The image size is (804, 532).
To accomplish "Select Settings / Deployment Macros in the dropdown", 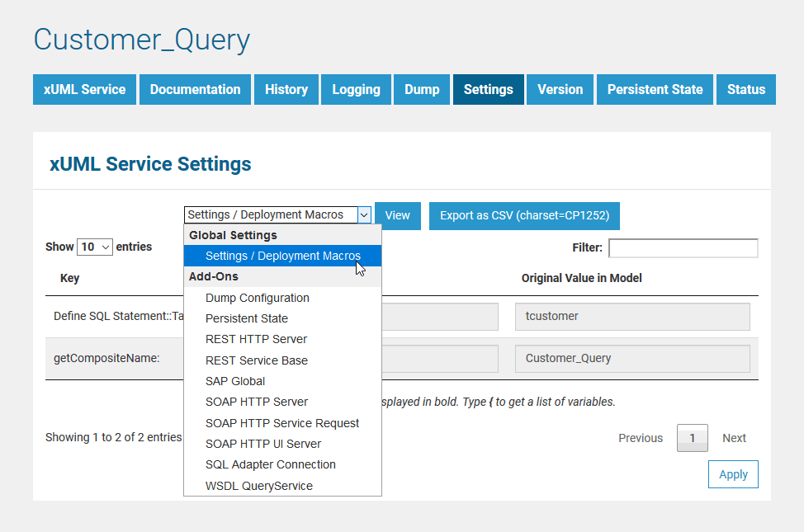I will (282, 256).
